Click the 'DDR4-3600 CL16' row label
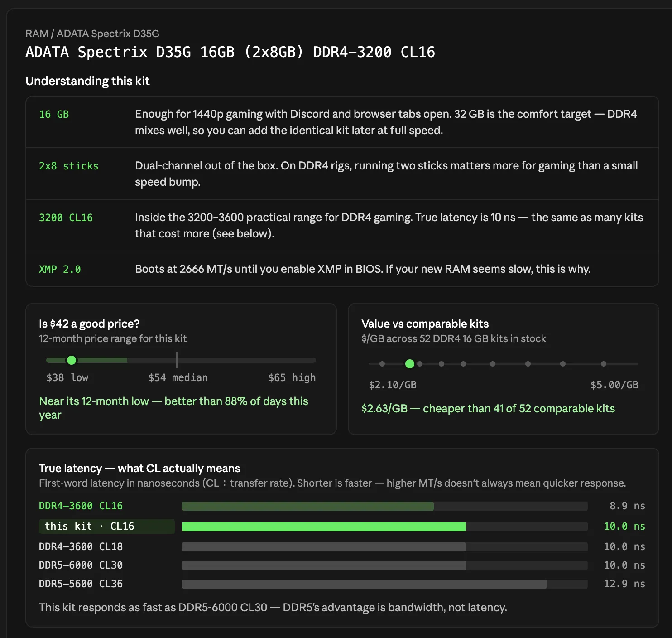Image resolution: width=672 pixels, height=638 pixels. coord(81,506)
